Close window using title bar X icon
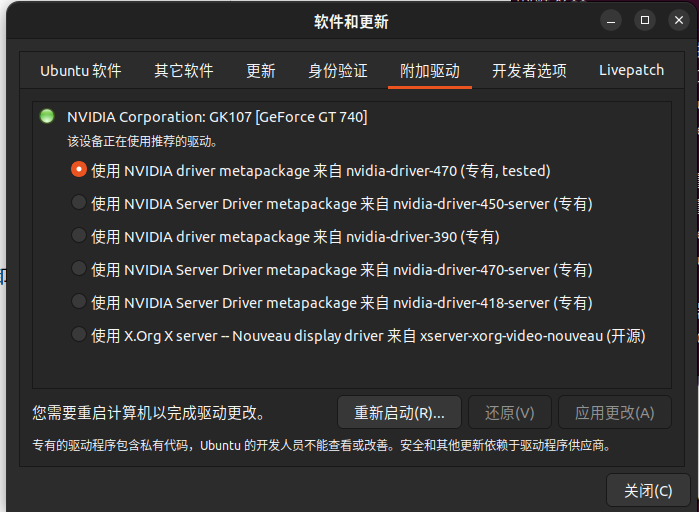 tap(678, 20)
